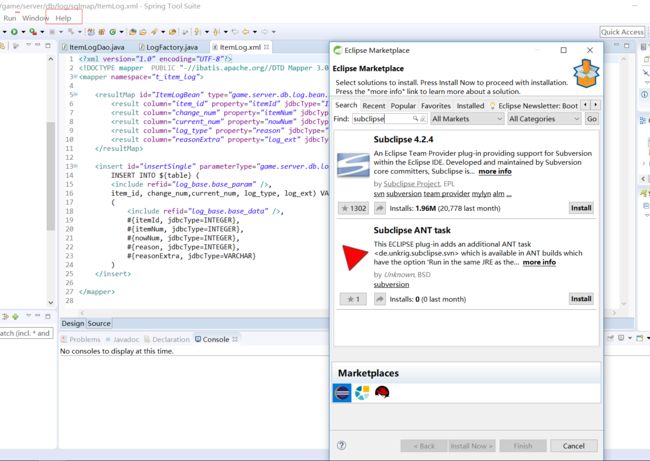Open the Window menu

click(x=35, y=18)
